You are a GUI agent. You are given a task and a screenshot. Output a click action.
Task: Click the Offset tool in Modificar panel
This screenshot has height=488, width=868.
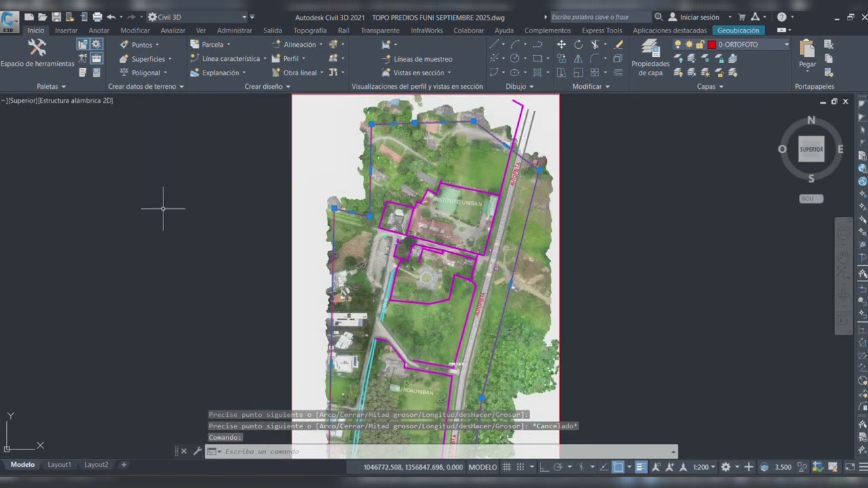618,73
